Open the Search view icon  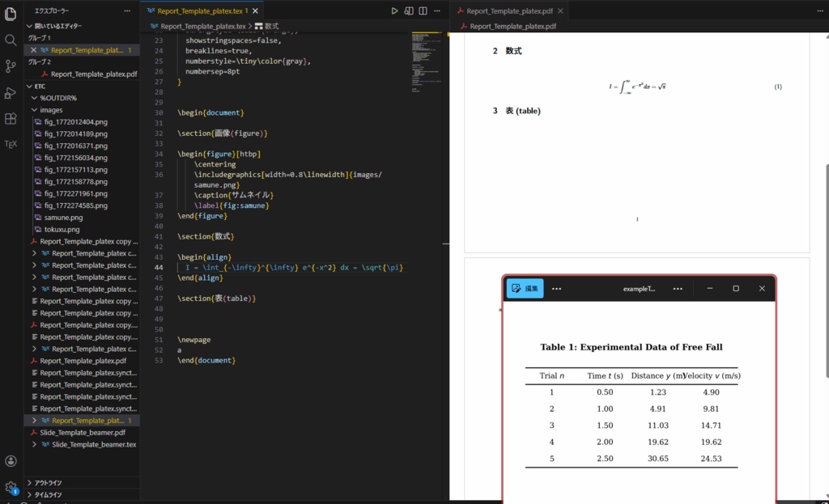coord(11,40)
